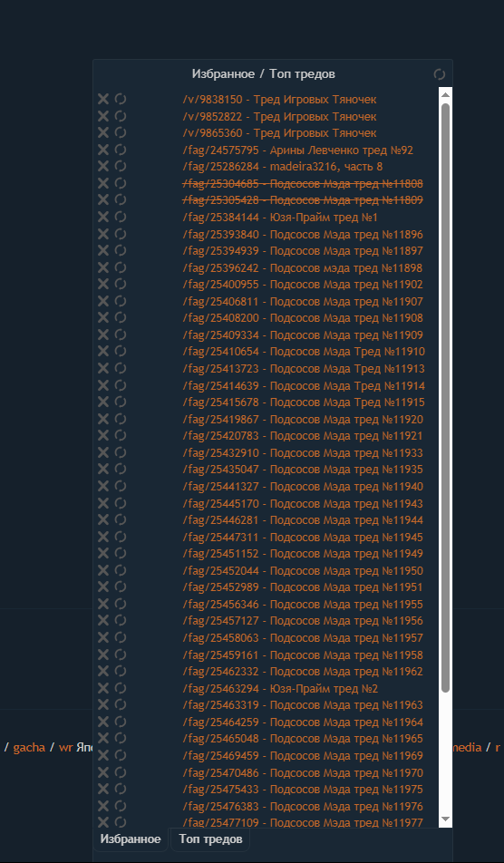This screenshot has width=504, height=863.
Task: Switch to the Избранное tab
Action: (x=131, y=839)
